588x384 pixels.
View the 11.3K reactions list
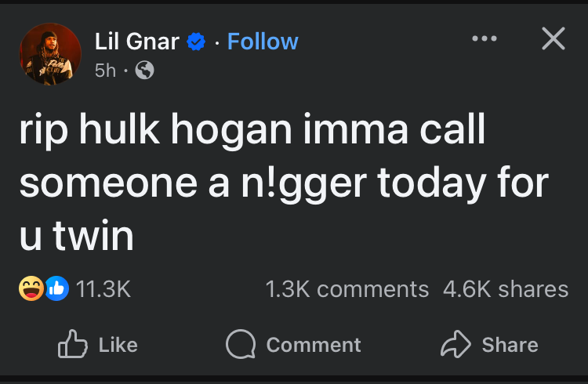[103, 289]
